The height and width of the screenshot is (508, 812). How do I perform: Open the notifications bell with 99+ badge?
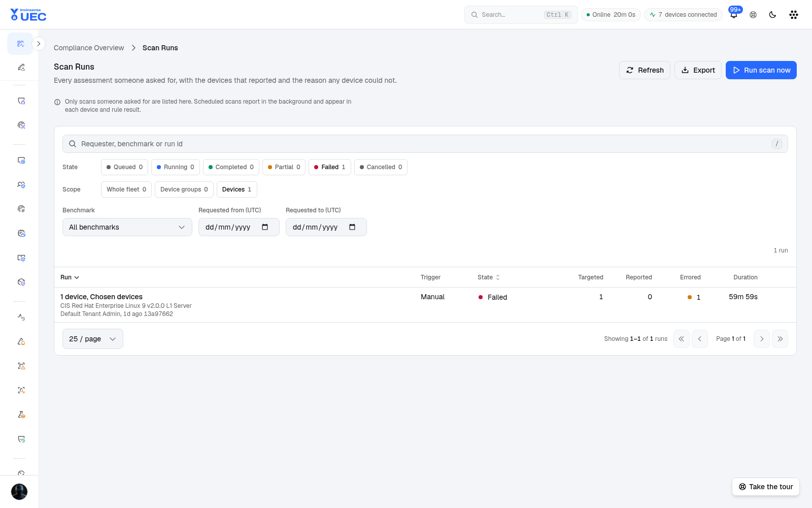click(x=734, y=14)
